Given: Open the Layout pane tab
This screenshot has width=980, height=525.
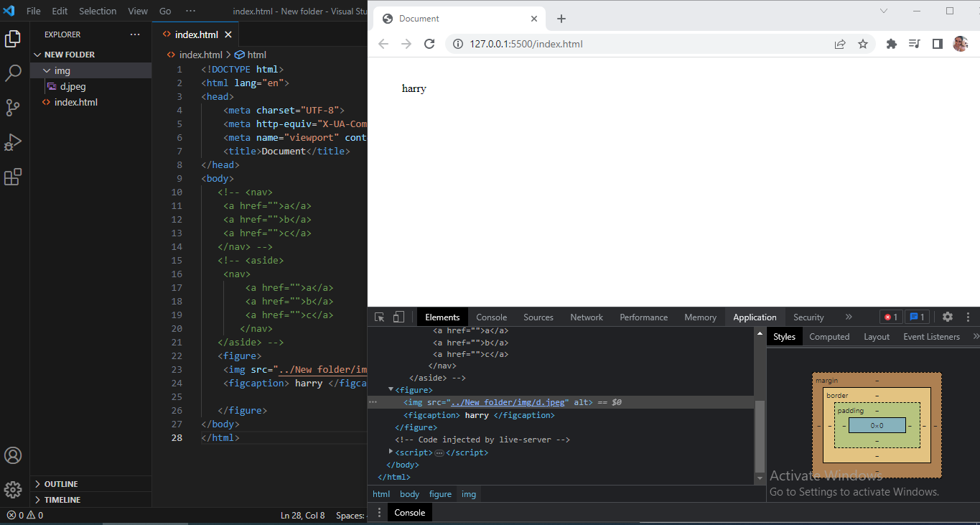Looking at the screenshot, I should click(x=877, y=337).
